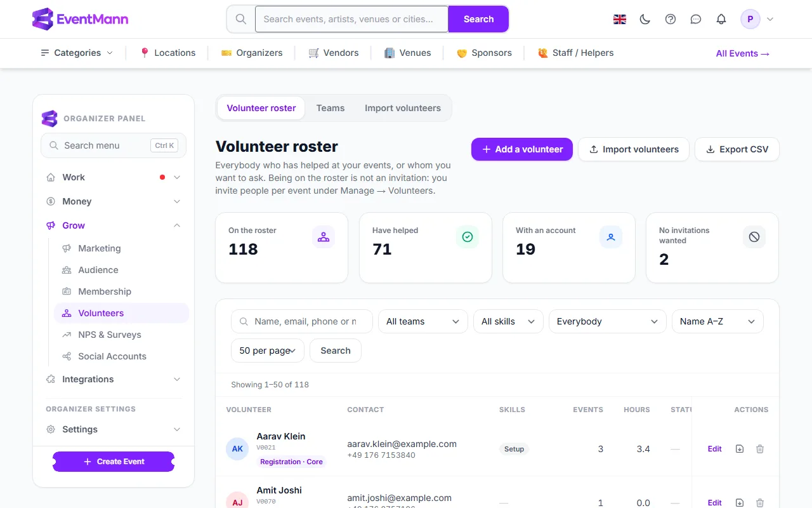Open the Everybody filter dropdown

[x=608, y=321]
